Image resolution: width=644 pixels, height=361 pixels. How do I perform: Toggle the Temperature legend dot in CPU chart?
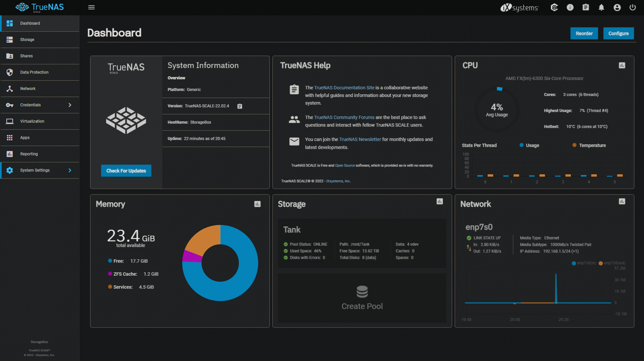coord(575,145)
